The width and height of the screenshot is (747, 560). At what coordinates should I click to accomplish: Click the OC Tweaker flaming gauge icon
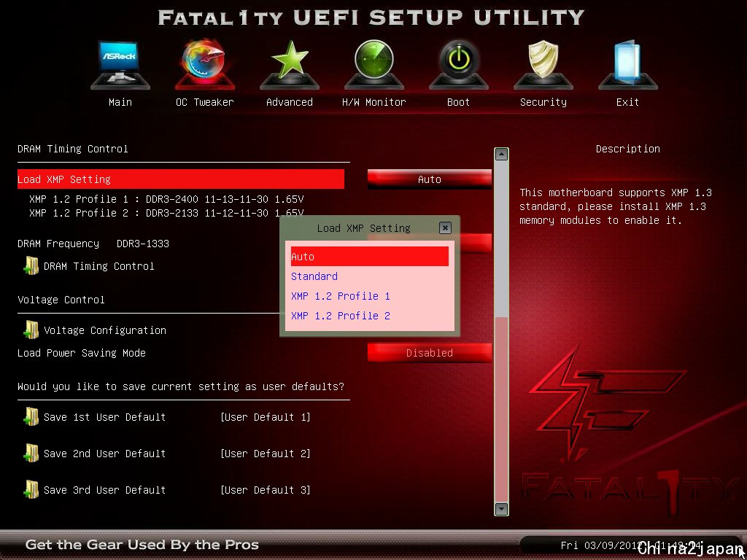205,64
